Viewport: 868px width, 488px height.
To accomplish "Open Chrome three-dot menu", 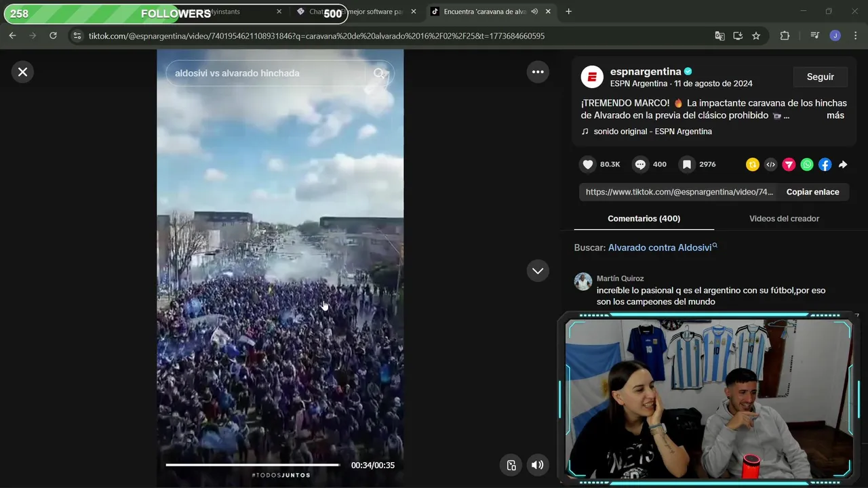I will 854,36.
